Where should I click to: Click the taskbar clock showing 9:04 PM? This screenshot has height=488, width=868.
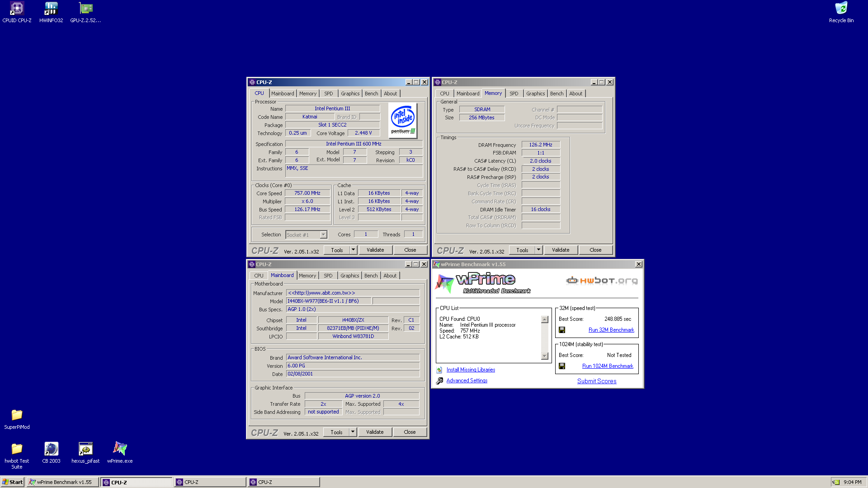coord(853,482)
